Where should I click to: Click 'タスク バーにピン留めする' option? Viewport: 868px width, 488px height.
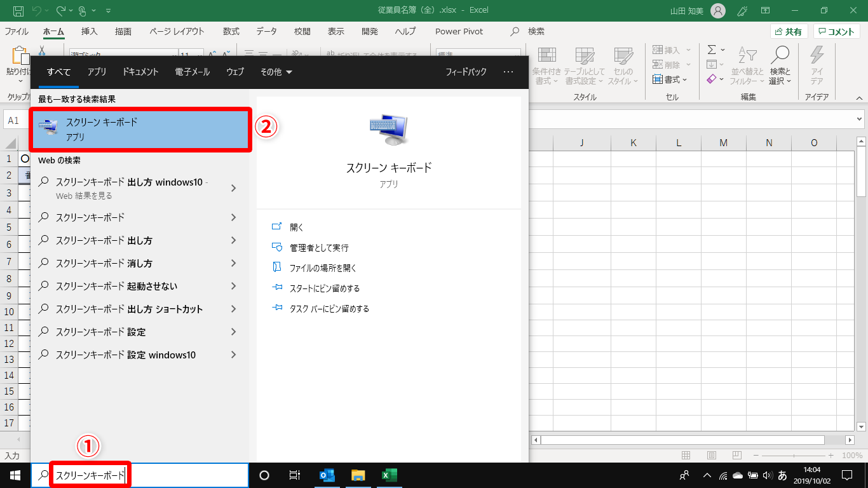point(329,308)
